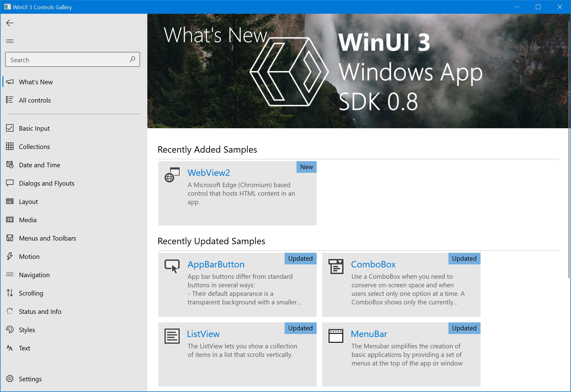Image resolution: width=571 pixels, height=392 pixels.
Task: Minimize the WinUI 3 Controls Gallery window
Action: coord(517,7)
